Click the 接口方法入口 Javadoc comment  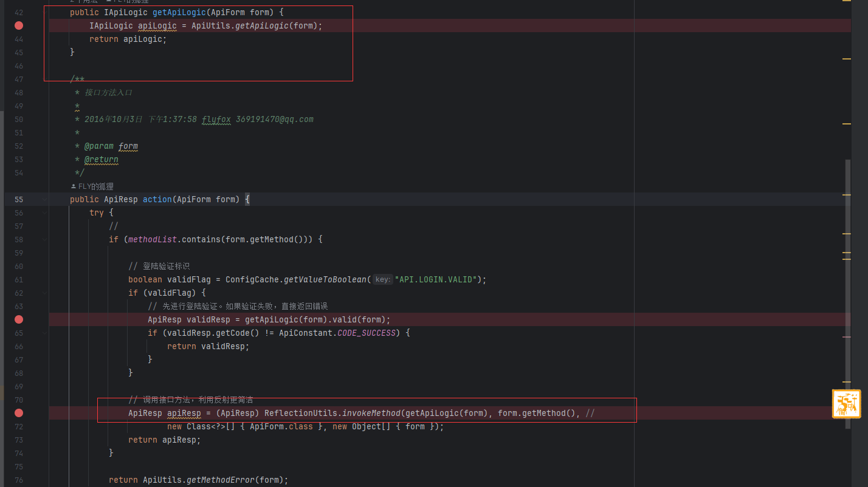pyautogui.click(x=108, y=92)
